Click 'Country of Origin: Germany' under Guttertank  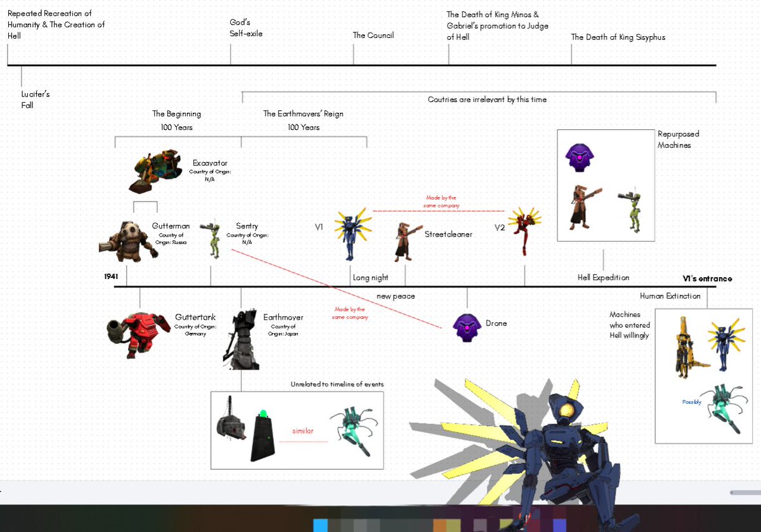click(x=195, y=330)
